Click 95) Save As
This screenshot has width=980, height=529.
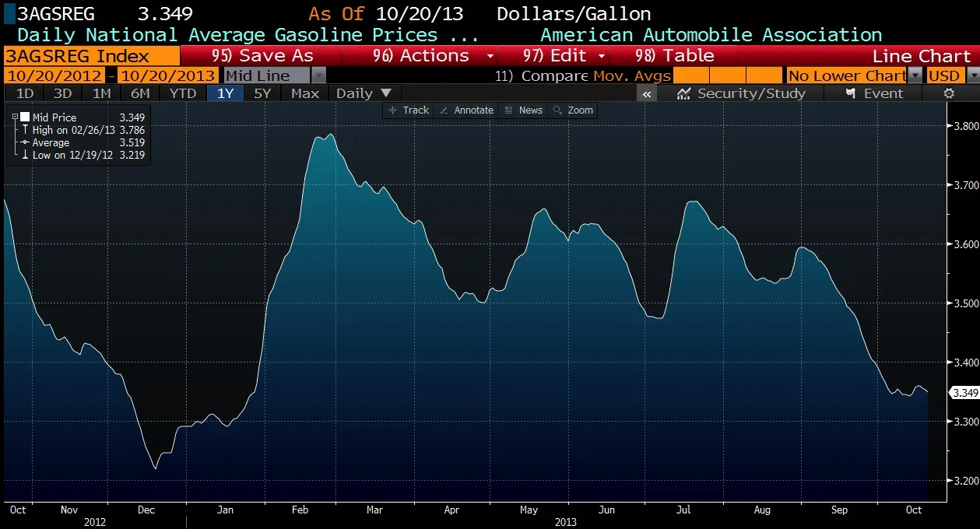pos(262,56)
